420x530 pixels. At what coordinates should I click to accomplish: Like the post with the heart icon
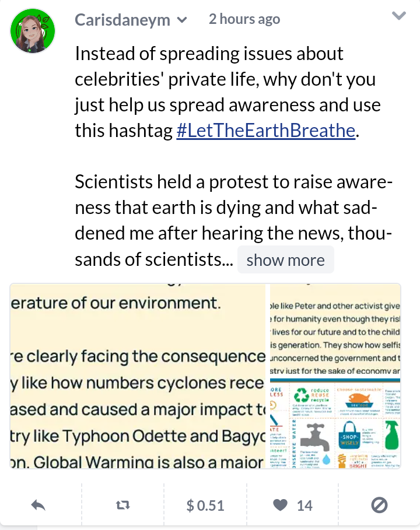point(280,506)
